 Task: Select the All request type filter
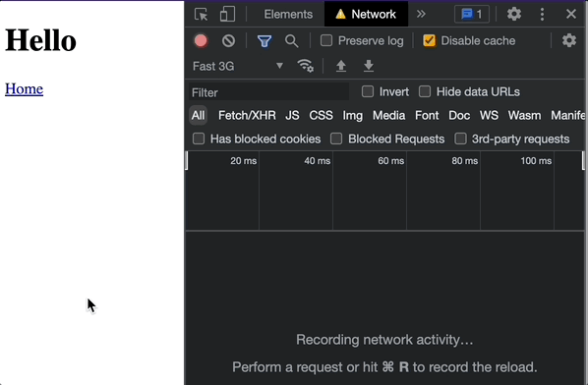click(198, 115)
